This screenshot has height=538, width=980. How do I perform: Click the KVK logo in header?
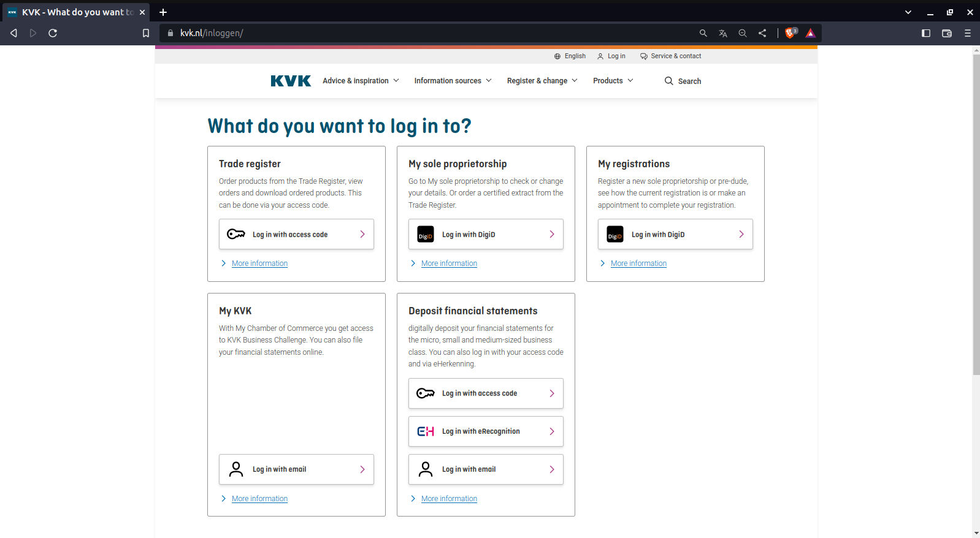coord(291,81)
